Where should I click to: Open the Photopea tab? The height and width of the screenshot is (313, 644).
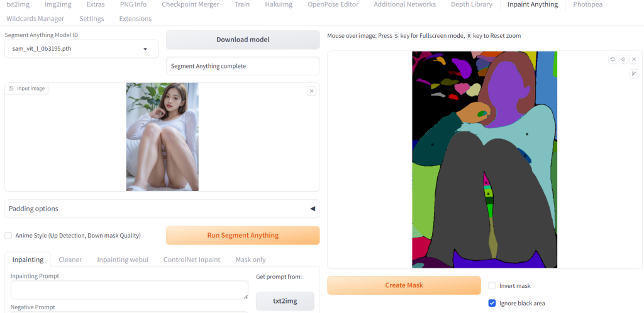(587, 4)
